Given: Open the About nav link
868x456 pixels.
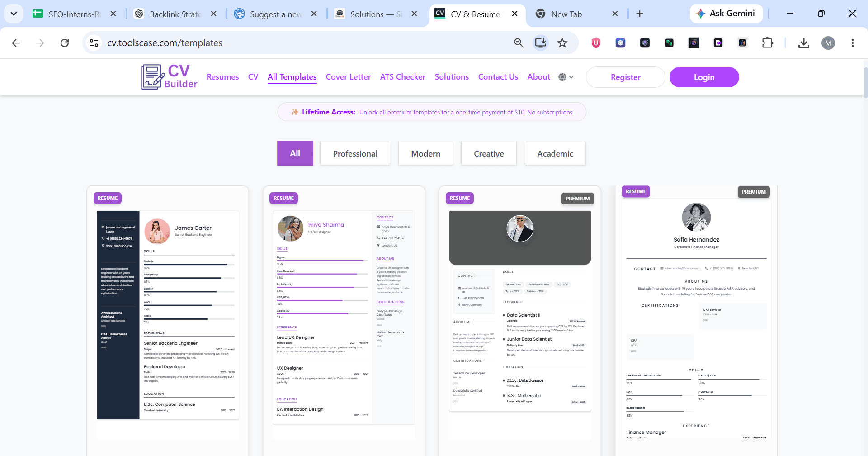Looking at the screenshot, I should point(538,77).
